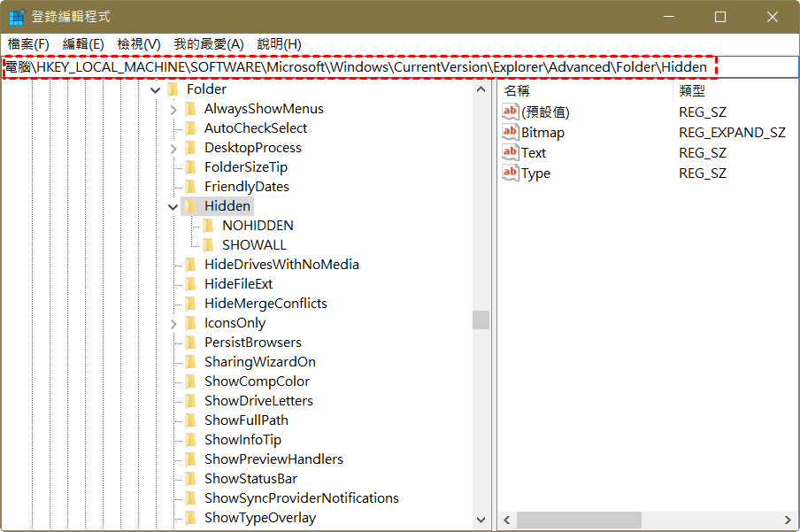This screenshot has width=800, height=532.
Task: Select the Folder key label
Action: [206, 90]
